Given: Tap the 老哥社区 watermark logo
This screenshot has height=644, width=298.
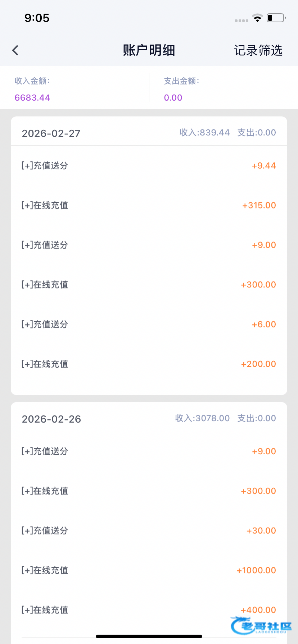Looking at the screenshot, I should point(261,626).
